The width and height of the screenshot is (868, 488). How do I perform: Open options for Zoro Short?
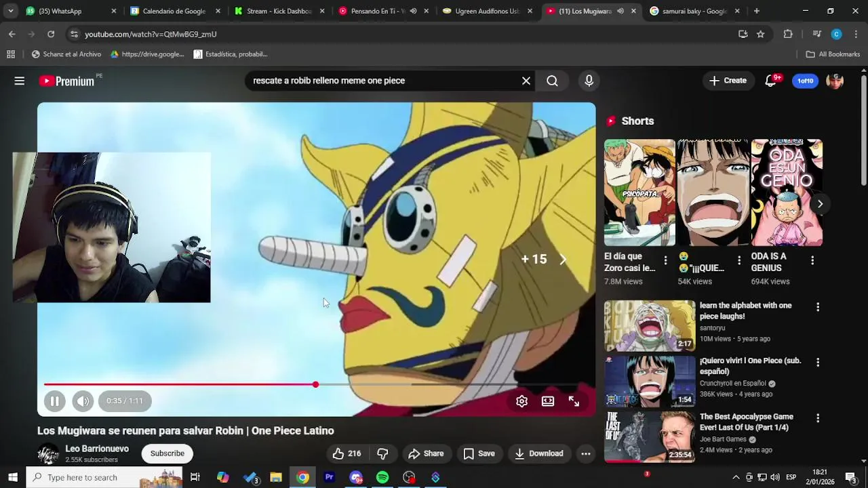coord(665,260)
